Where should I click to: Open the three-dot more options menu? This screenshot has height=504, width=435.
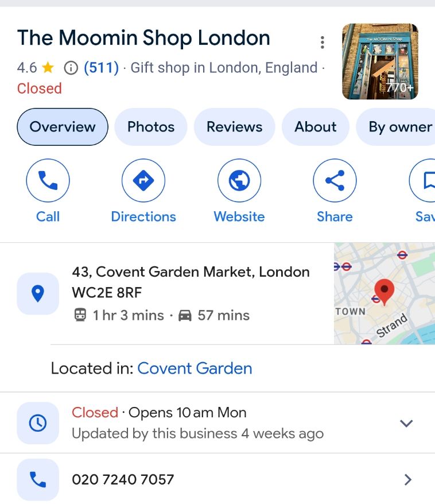point(323,42)
